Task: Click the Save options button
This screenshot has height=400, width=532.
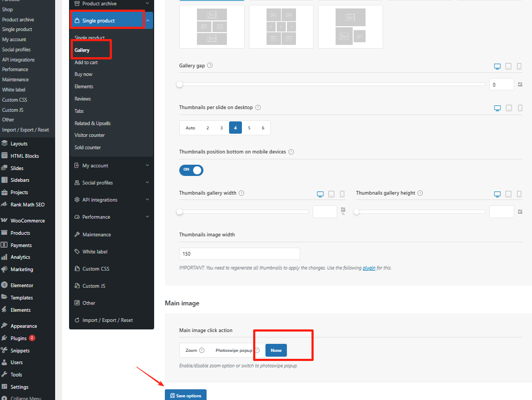Action: point(185,395)
